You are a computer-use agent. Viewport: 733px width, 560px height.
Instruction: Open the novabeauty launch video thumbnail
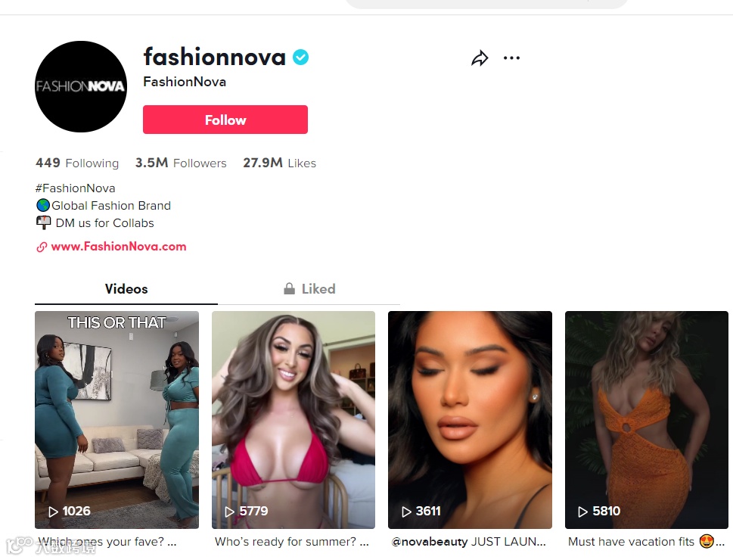click(x=470, y=420)
